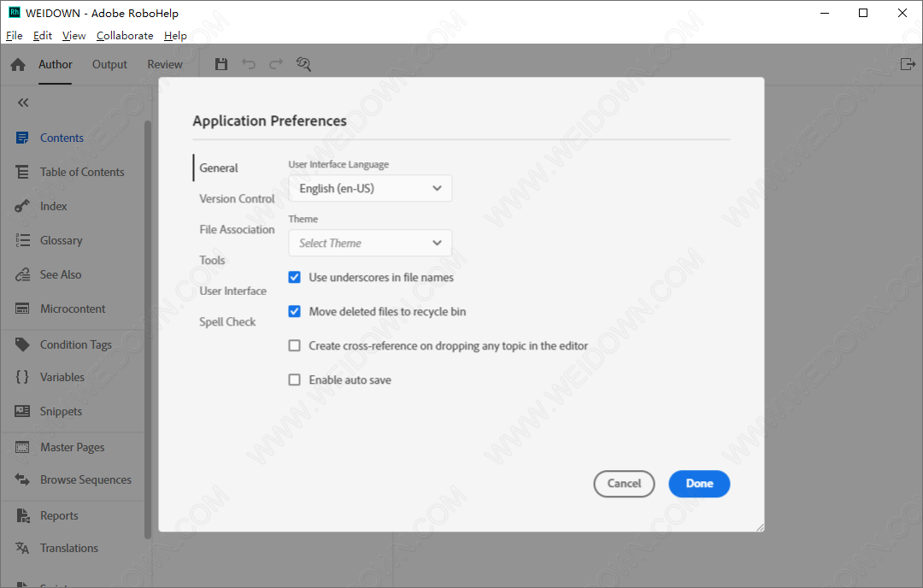923x588 pixels.
Task: Check Enable auto save
Action: coord(294,379)
